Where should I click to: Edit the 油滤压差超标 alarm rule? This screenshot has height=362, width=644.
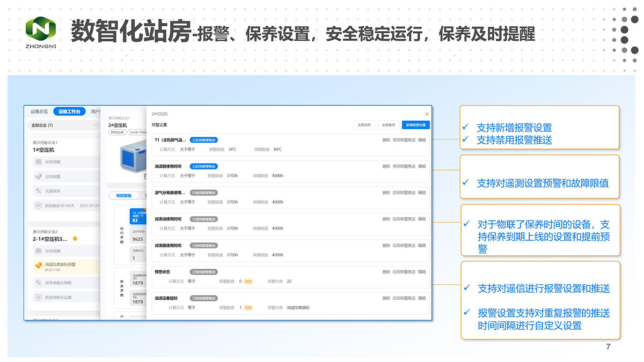422,298
